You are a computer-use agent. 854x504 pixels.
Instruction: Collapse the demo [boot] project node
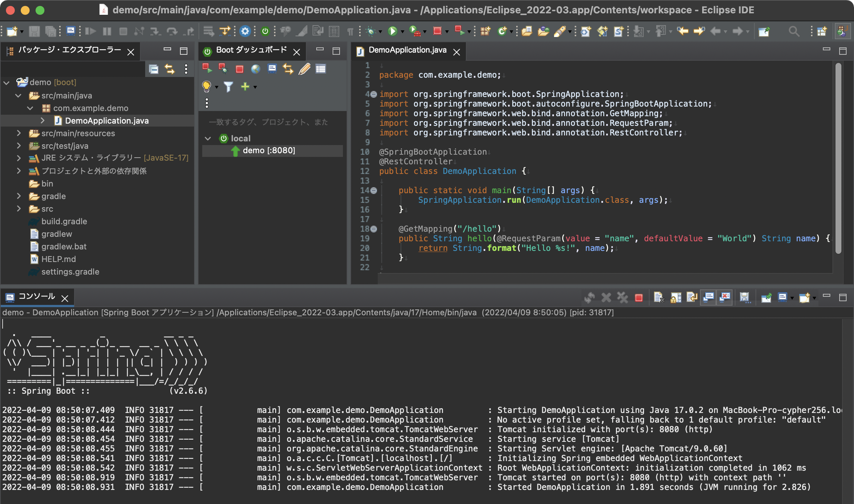6,83
